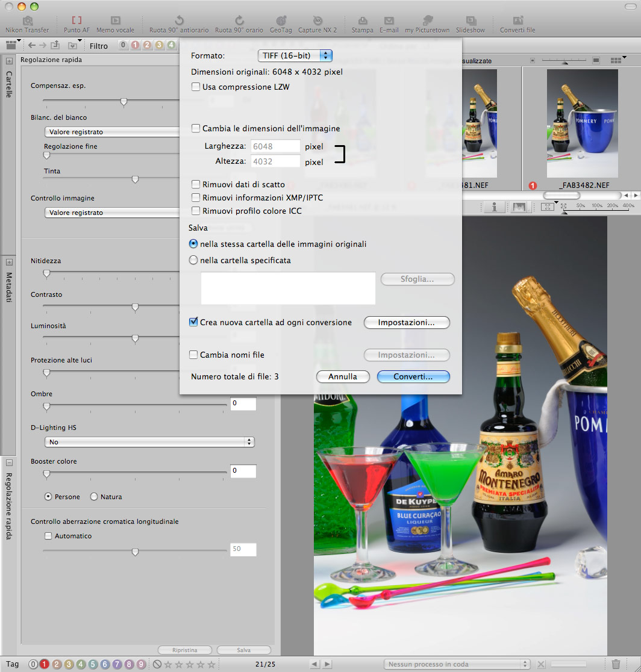Viewport: 641px width, 672px height.
Task: Click the Converti... button
Action: point(413,377)
